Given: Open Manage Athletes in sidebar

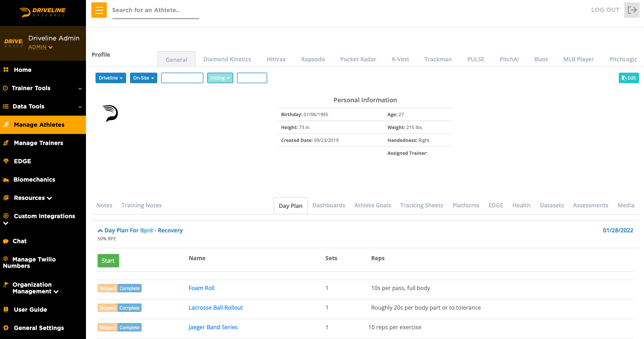Looking at the screenshot, I should pos(43,125).
